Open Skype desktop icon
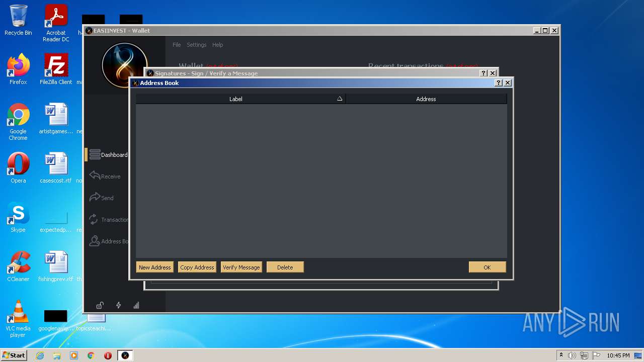The height and width of the screenshot is (362, 644). (x=18, y=217)
